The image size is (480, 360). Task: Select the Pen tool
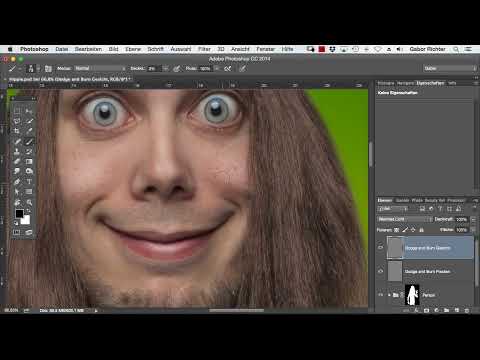(17, 182)
